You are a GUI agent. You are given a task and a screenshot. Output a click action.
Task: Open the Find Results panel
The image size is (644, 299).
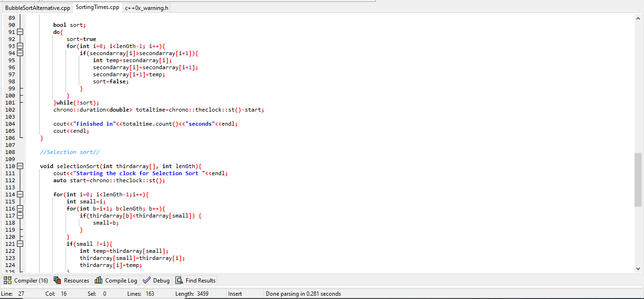[195, 280]
